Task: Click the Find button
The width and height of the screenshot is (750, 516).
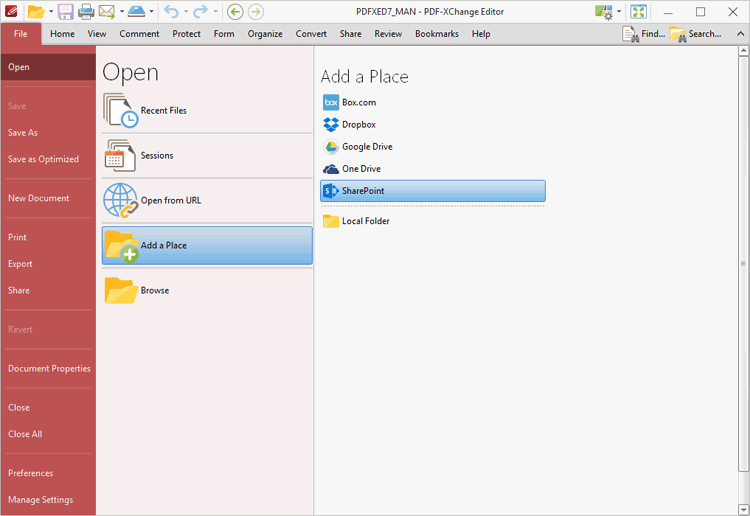Action: coord(644,34)
